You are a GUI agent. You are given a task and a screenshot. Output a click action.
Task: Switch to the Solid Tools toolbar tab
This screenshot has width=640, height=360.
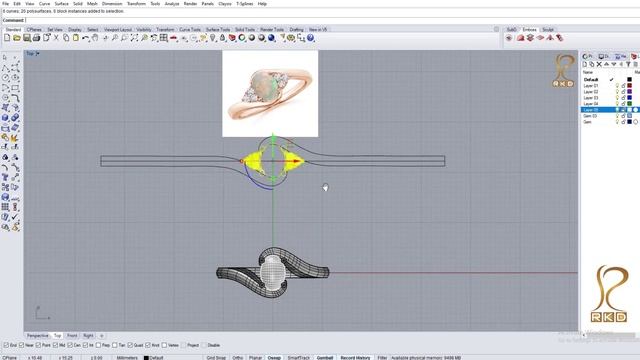point(245,29)
